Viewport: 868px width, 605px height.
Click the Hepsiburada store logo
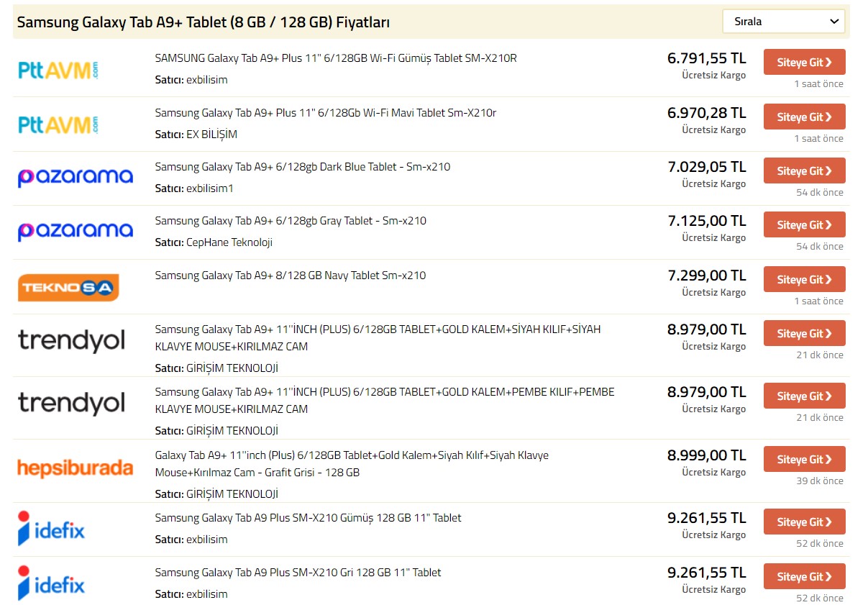coord(76,468)
